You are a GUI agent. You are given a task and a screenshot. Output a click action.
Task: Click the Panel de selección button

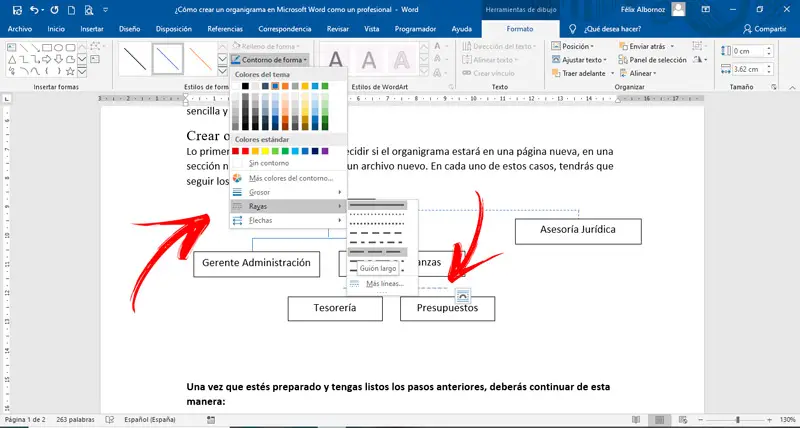653,60
